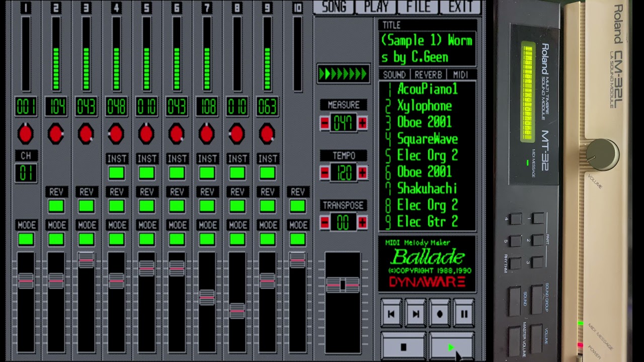Click the master volume fader handle
Screen dimensions: 644x362
tap(343, 285)
